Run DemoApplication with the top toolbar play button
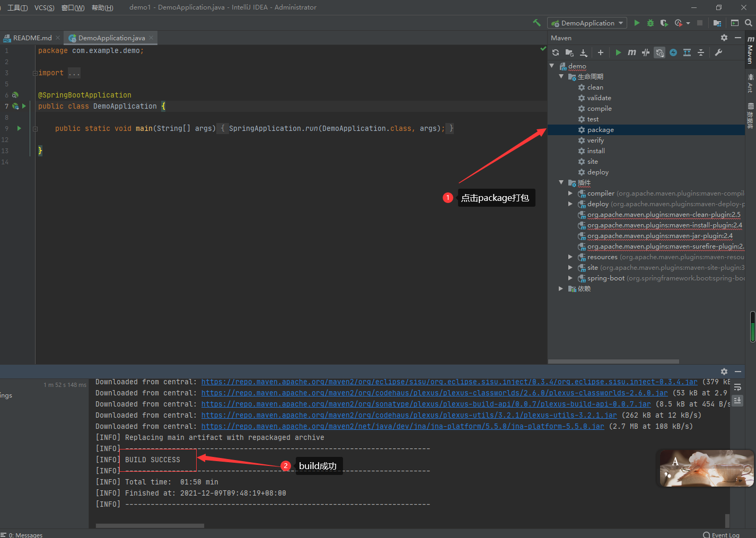756x538 pixels. click(636, 23)
